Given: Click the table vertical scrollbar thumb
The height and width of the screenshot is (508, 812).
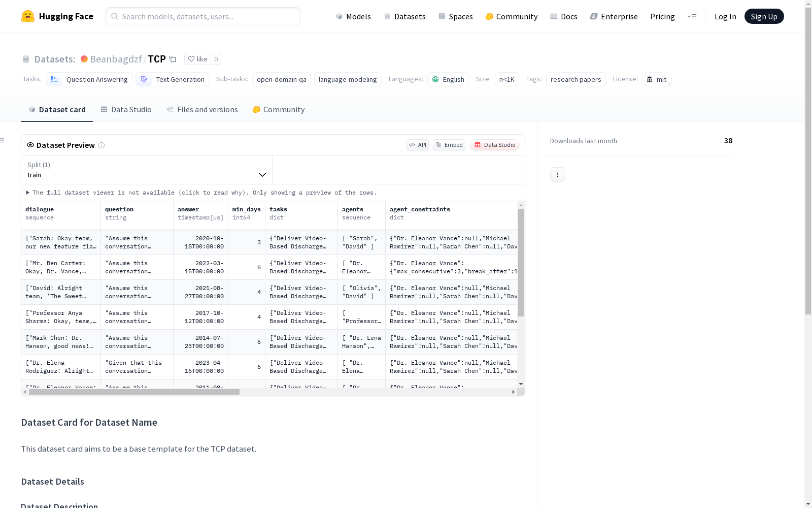Looking at the screenshot, I should click(x=521, y=262).
